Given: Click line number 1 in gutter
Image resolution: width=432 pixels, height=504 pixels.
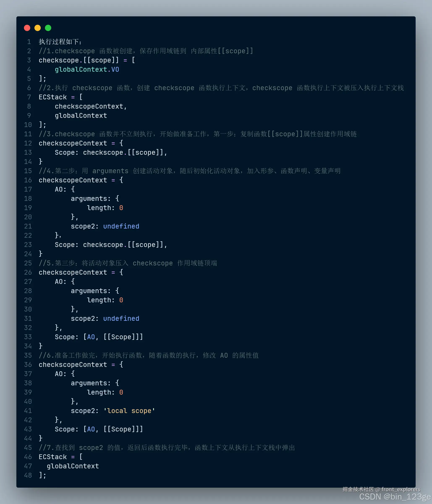Looking at the screenshot, I should (x=29, y=42).
